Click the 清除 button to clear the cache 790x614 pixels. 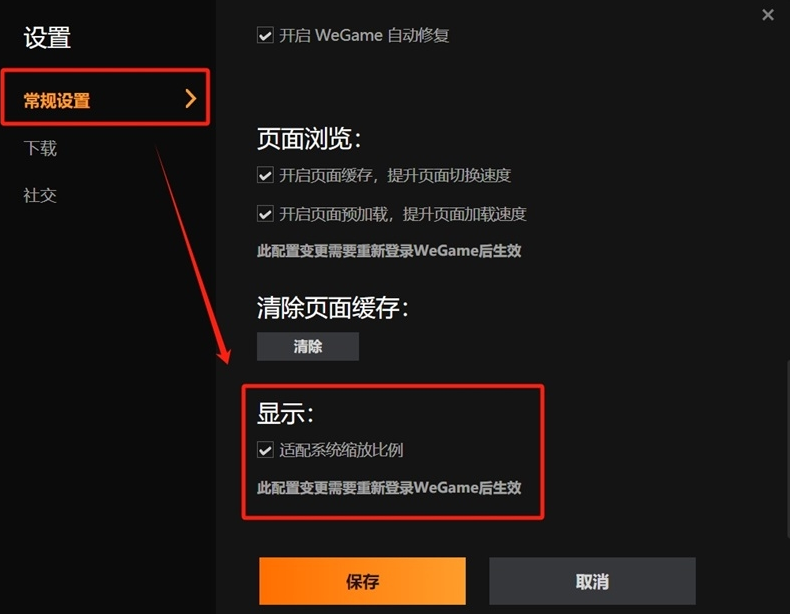[308, 346]
